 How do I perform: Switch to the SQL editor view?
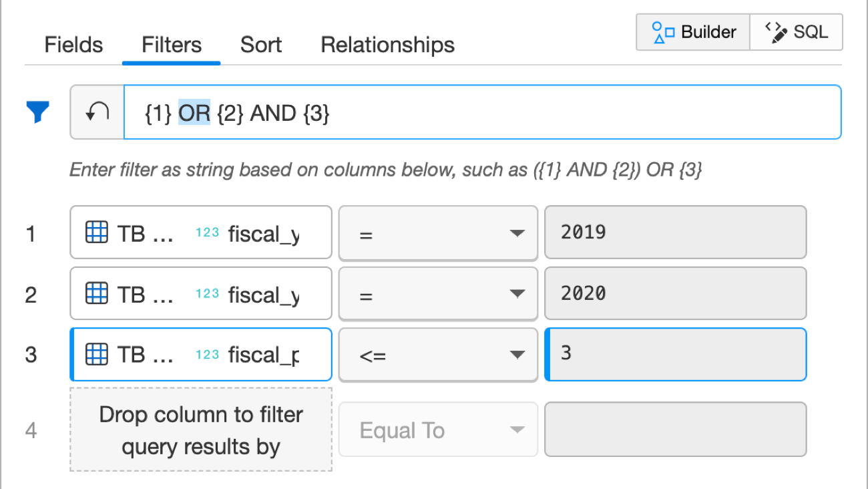[796, 32]
